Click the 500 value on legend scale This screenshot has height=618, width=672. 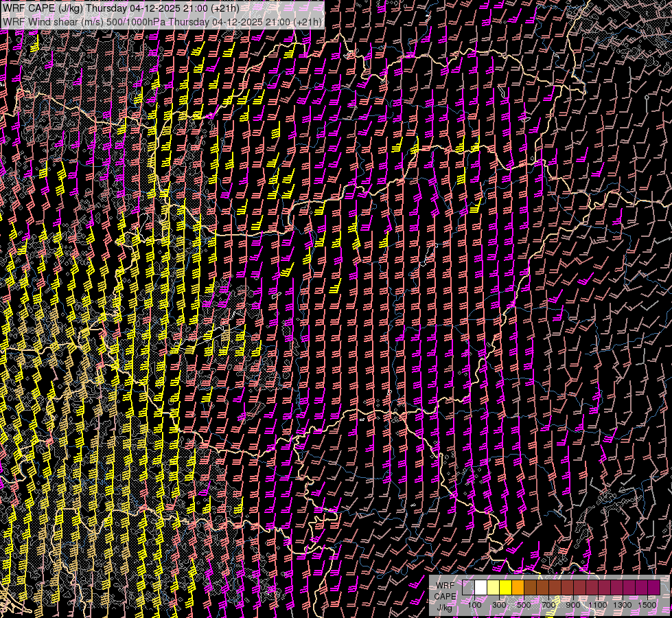[x=524, y=605]
